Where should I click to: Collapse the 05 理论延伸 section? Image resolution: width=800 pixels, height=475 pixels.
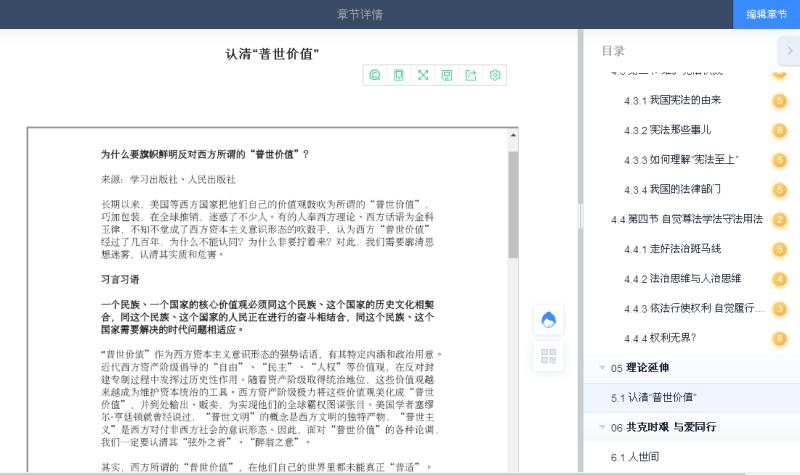[x=602, y=368]
